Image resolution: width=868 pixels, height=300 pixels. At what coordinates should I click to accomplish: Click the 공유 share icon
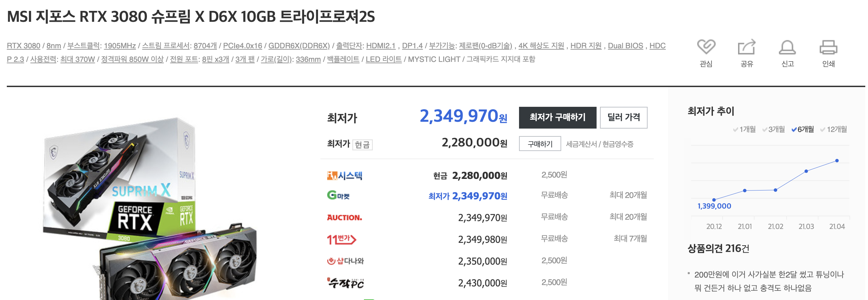tap(747, 47)
